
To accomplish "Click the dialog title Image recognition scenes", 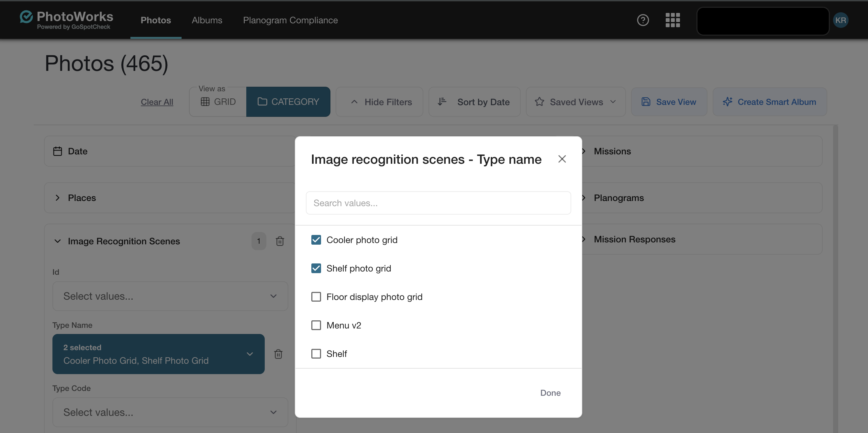I will [x=426, y=159].
